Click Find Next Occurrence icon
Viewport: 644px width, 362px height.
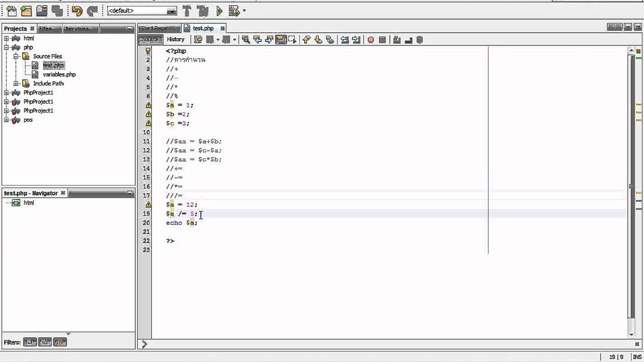coord(269,40)
